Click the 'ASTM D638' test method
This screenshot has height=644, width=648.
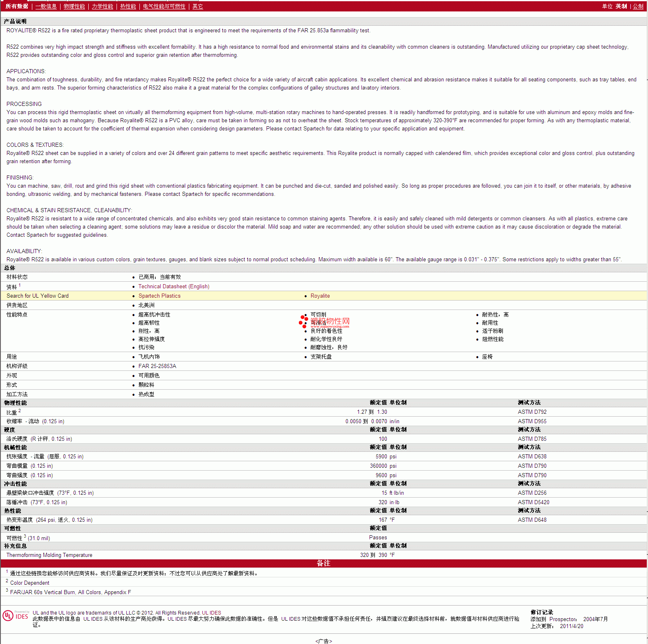[532, 457]
